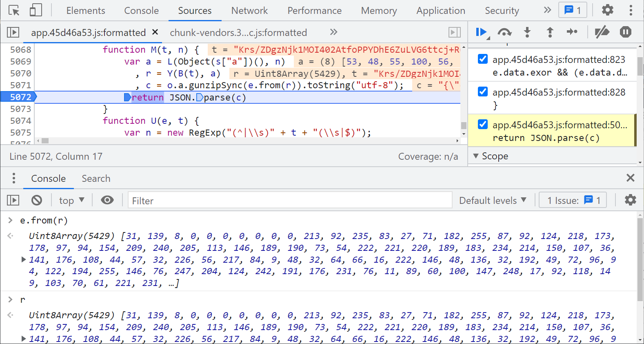Step over next function call
Image resolution: width=644 pixels, height=344 pixels.
pyautogui.click(x=504, y=32)
